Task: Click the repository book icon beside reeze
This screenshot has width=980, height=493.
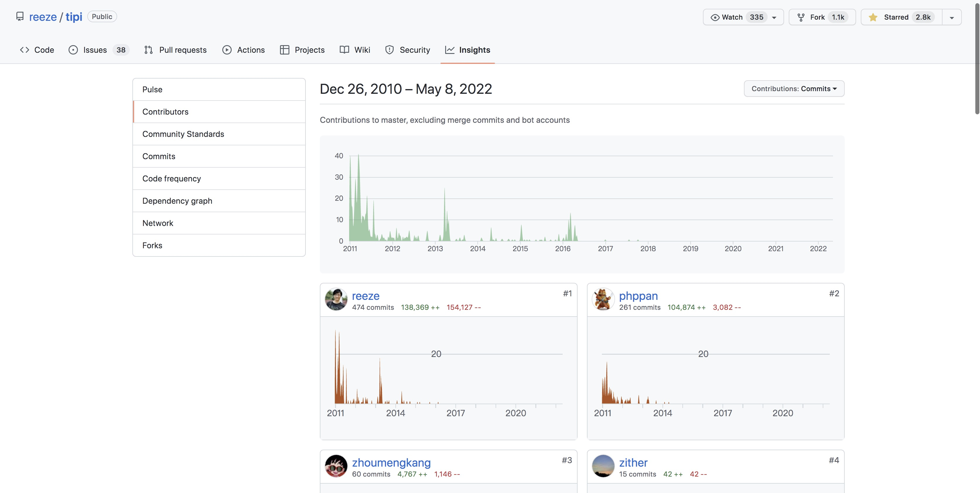Action: (20, 17)
